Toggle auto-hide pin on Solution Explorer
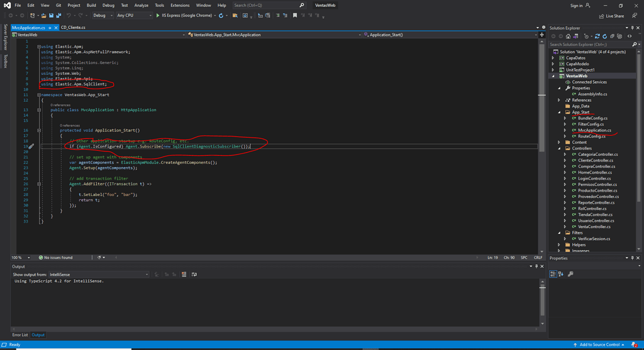The width and height of the screenshot is (644, 350). pos(632,28)
